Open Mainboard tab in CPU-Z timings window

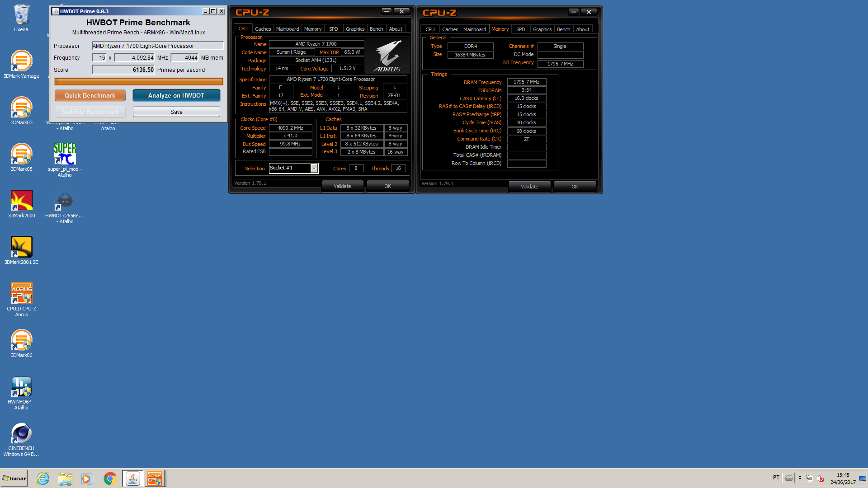pyautogui.click(x=475, y=29)
